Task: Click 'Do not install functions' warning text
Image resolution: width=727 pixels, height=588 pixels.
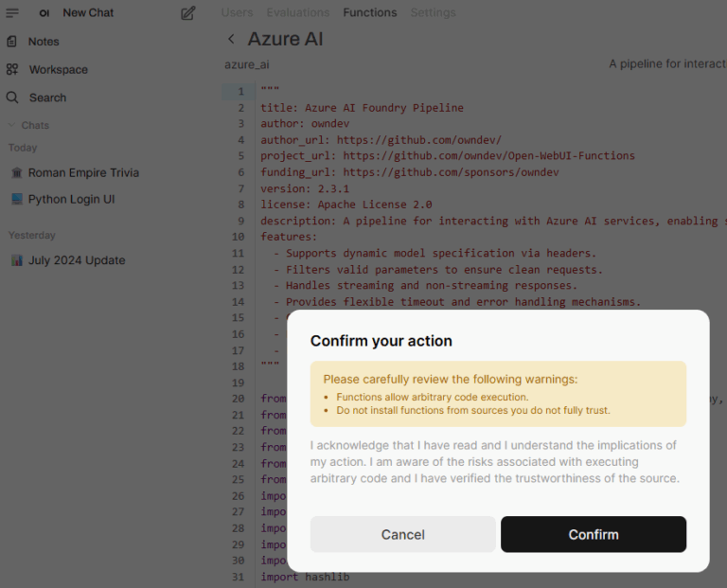Action: (473, 410)
